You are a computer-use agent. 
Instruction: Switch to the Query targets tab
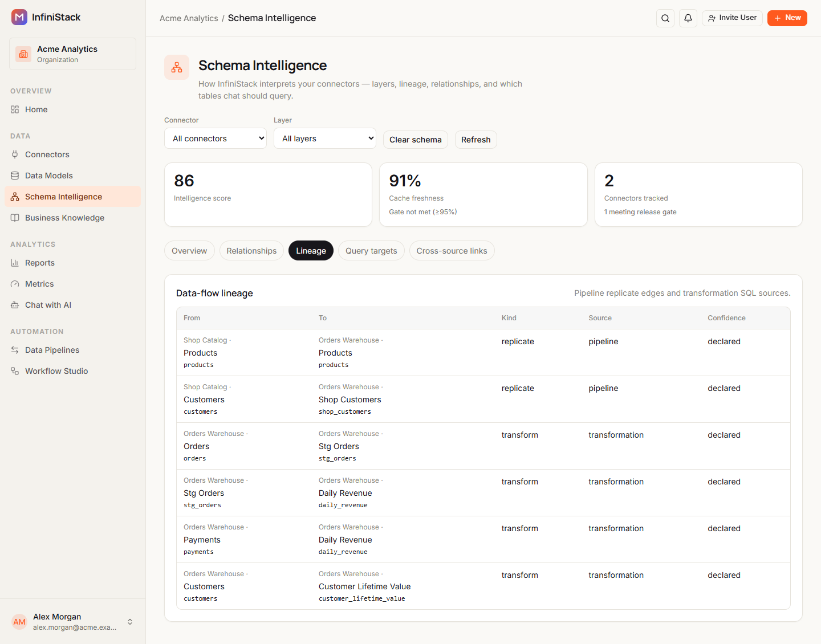(x=371, y=251)
